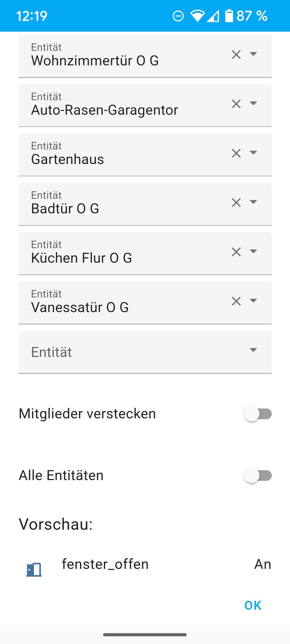This screenshot has height=644, width=290.
Task: Remove Badtür O G entity
Action: (x=236, y=203)
